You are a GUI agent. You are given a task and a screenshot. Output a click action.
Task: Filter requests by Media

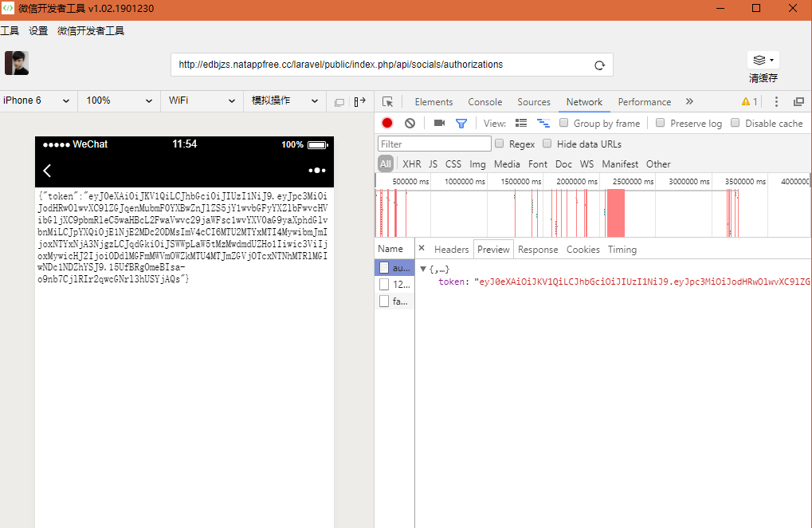(507, 164)
